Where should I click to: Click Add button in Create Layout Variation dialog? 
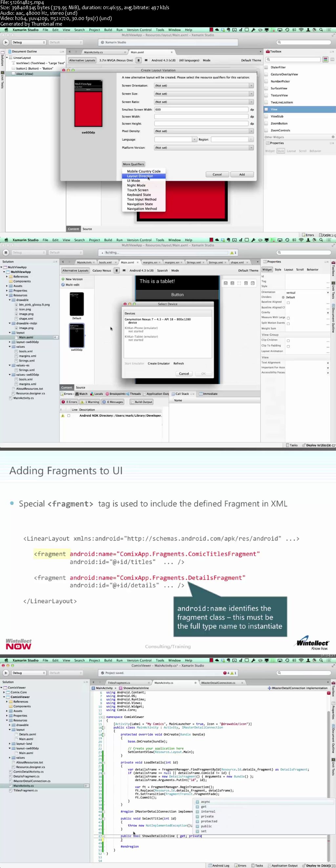pyautogui.click(x=242, y=174)
